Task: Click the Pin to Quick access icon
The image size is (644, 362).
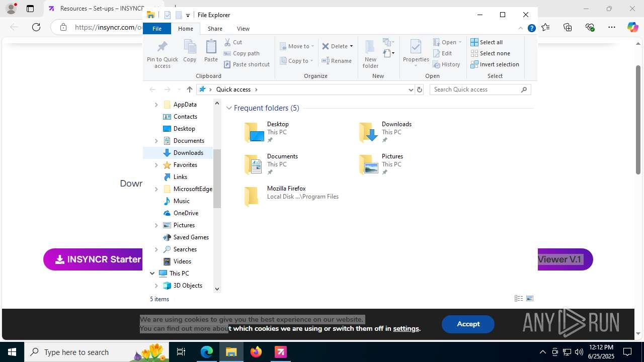Action: click(x=162, y=54)
